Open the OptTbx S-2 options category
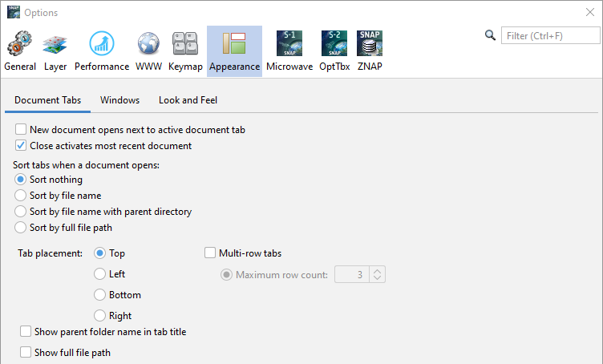This screenshot has width=603, height=364. [x=333, y=51]
